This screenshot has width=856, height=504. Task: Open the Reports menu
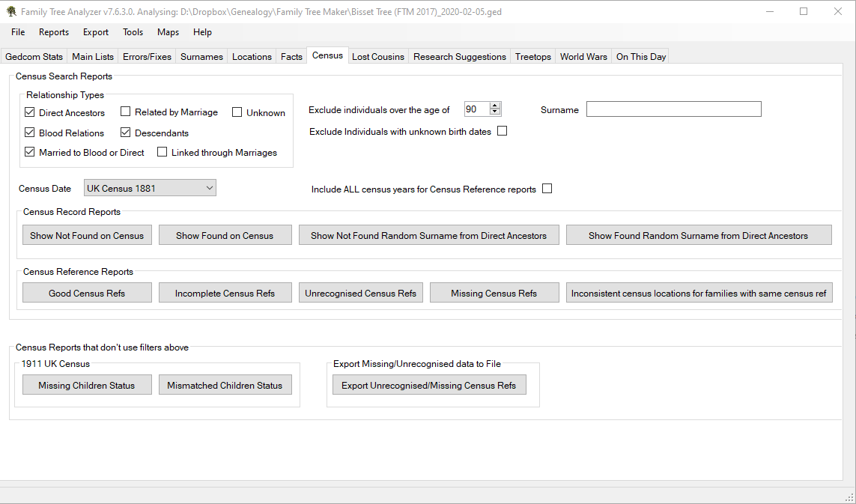tap(54, 32)
